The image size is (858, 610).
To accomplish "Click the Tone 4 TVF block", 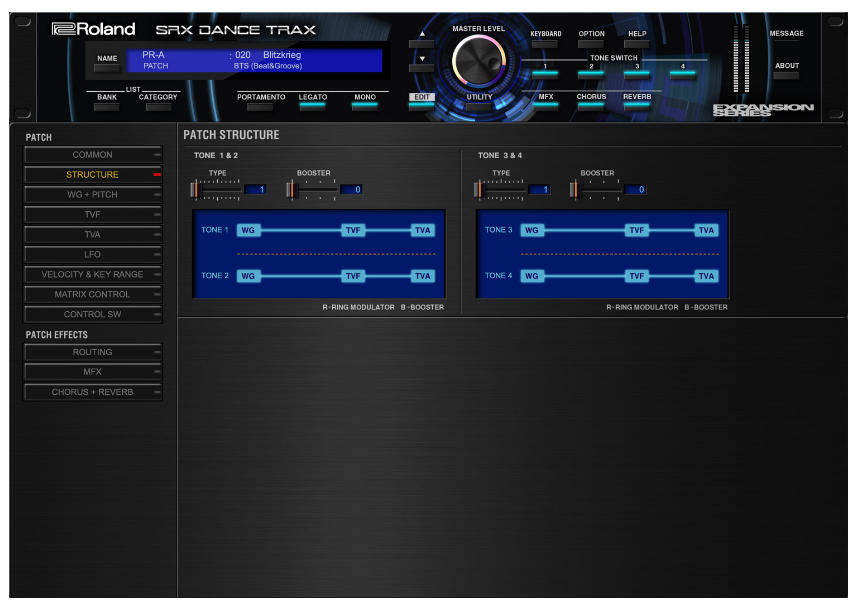I will pos(636,276).
